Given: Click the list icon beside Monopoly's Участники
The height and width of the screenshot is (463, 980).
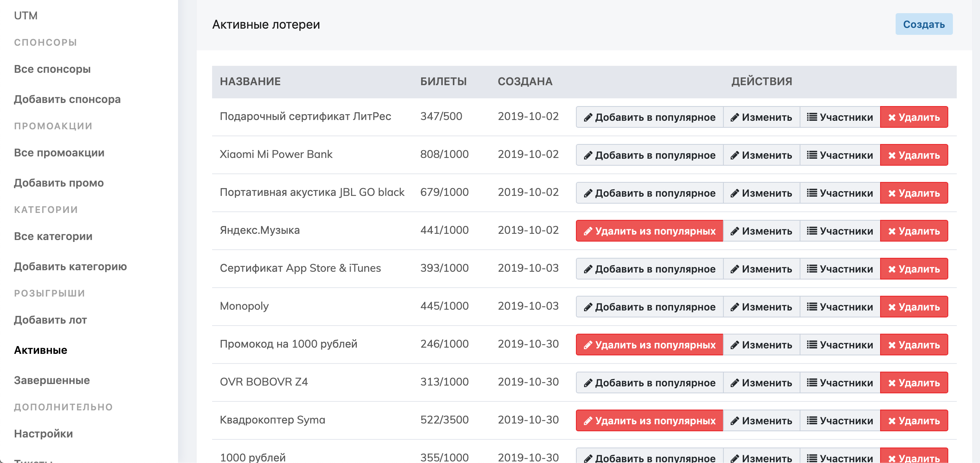Looking at the screenshot, I should (x=812, y=307).
